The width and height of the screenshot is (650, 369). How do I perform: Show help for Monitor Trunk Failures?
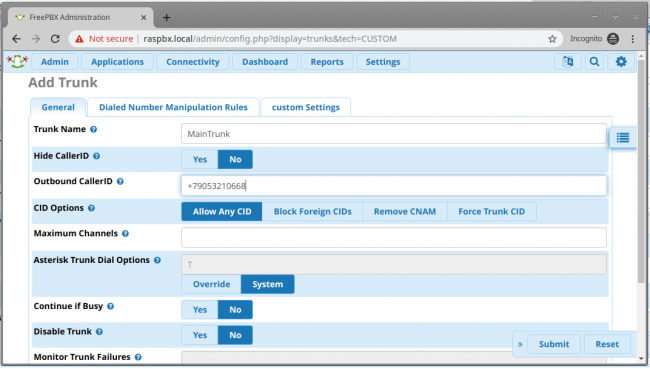coord(138,357)
